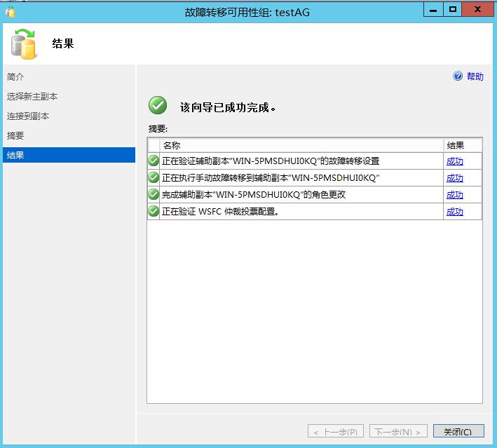The height and width of the screenshot is (448, 497).
Task: Select row text 正在验证辅助副本 WIN-5PMSDHUI0KQ 的故障转移设置
Action: (x=271, y=161)
